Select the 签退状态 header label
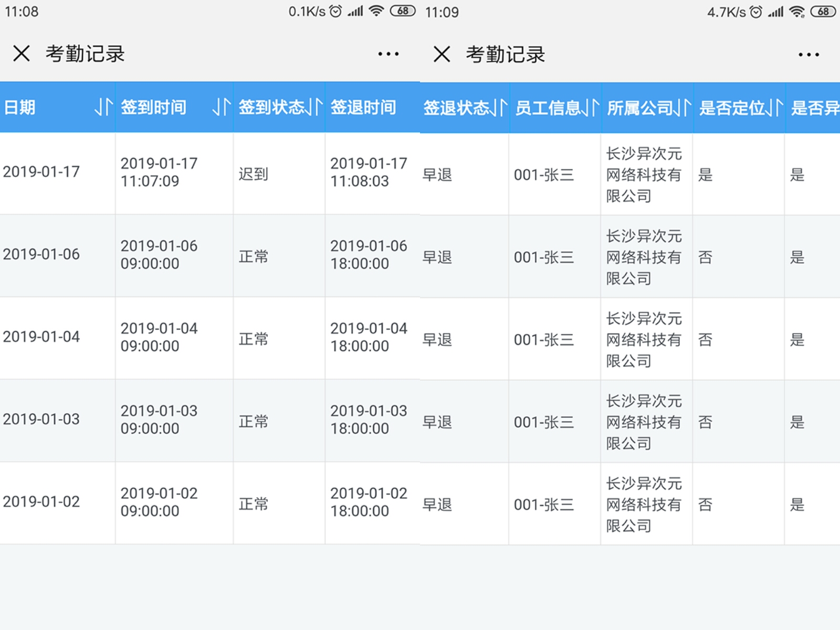This screenshot has height=630, width=840. click(x=457, y=108)
